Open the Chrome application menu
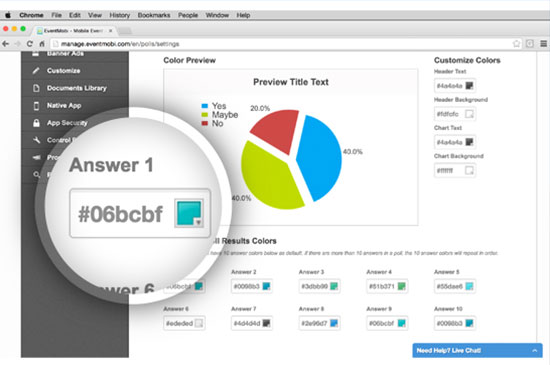The height and width of the screenshot is (365, 550). point(31,15)
